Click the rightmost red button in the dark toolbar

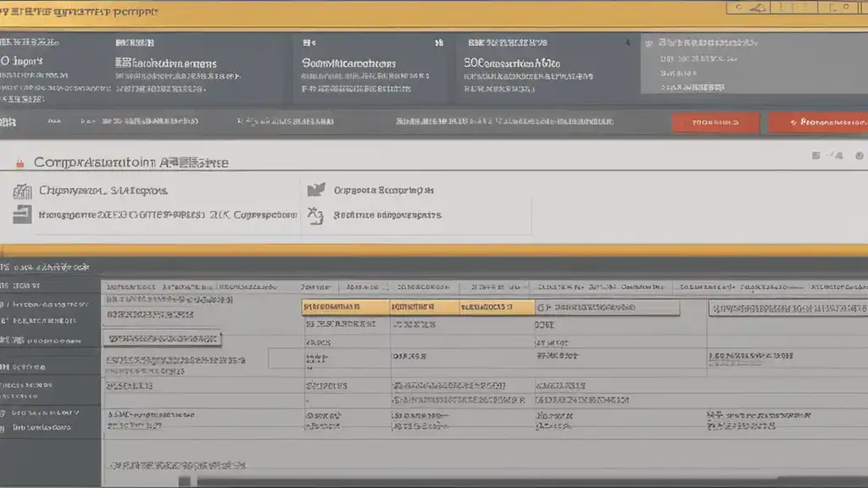pyautogui.click(x=818, y=122)
